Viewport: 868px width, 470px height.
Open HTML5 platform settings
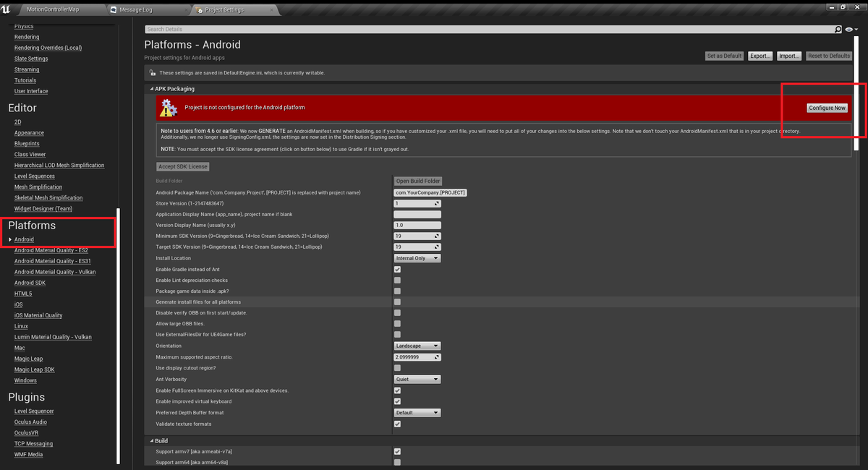pos(23,294)
